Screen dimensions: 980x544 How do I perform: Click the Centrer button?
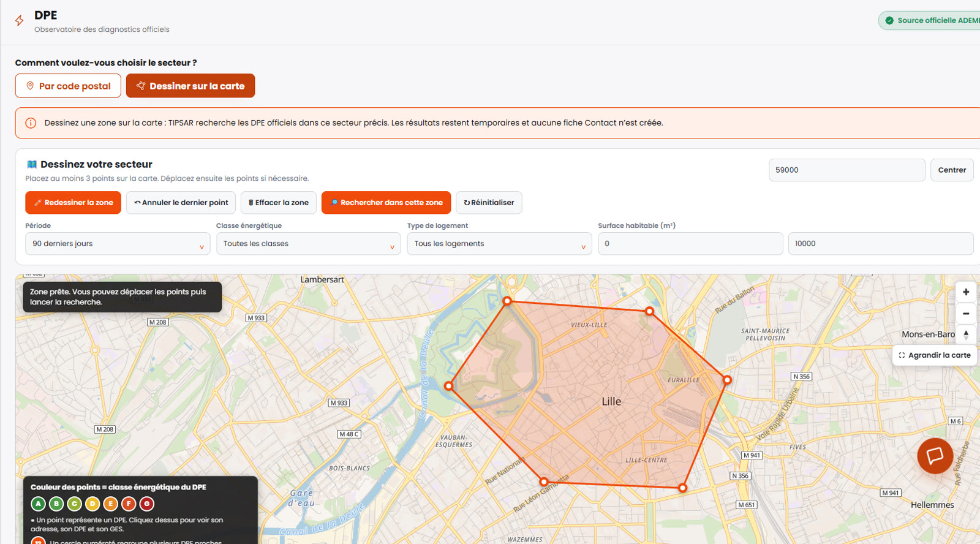point(952,170)
